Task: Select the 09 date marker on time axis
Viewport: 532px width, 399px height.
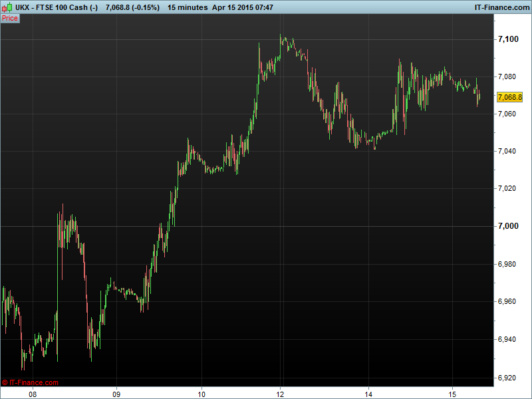Action: coord(117,392)
